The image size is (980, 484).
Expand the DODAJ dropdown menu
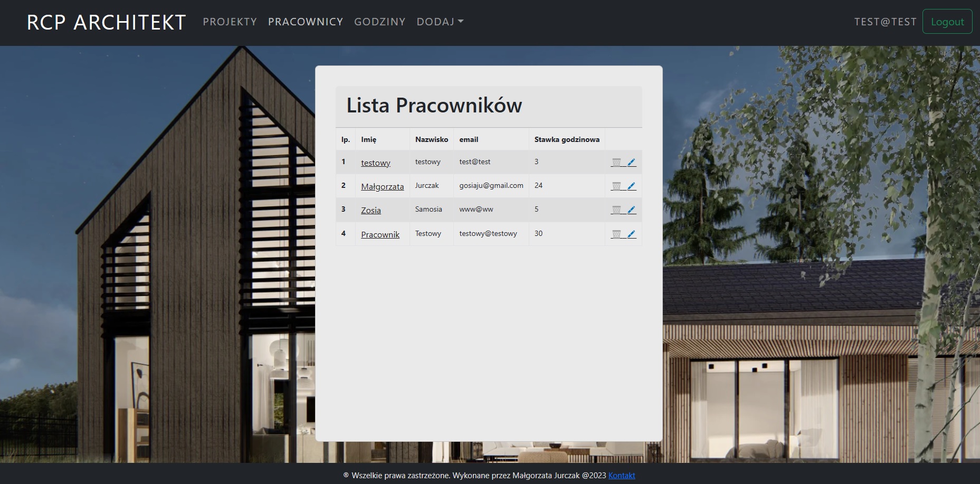pos(440,22)
